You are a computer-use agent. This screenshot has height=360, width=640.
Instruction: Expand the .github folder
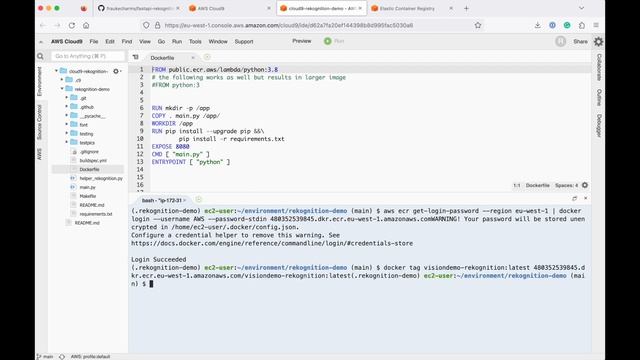67,107
